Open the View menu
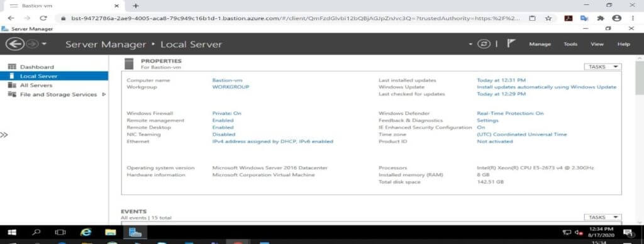 [x=597, y=45]
